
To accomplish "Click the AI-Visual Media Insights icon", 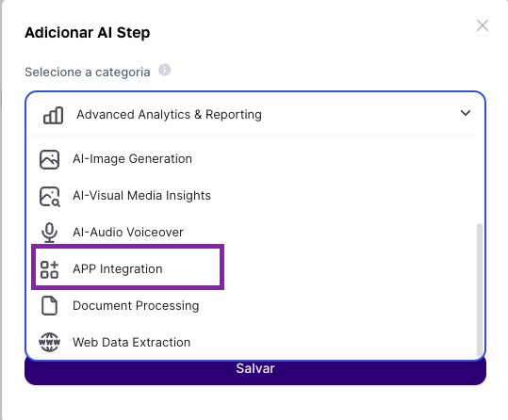I will point(50,196).
